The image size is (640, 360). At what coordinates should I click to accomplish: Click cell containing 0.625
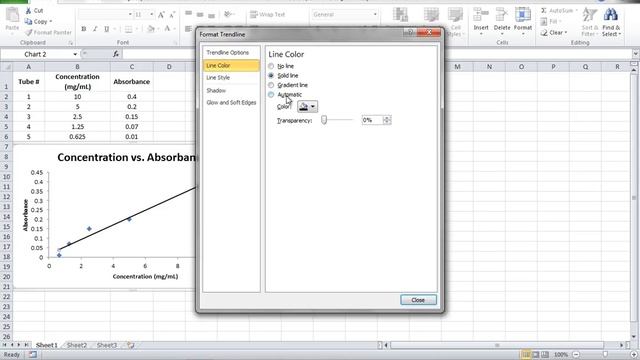coord(77,137)
